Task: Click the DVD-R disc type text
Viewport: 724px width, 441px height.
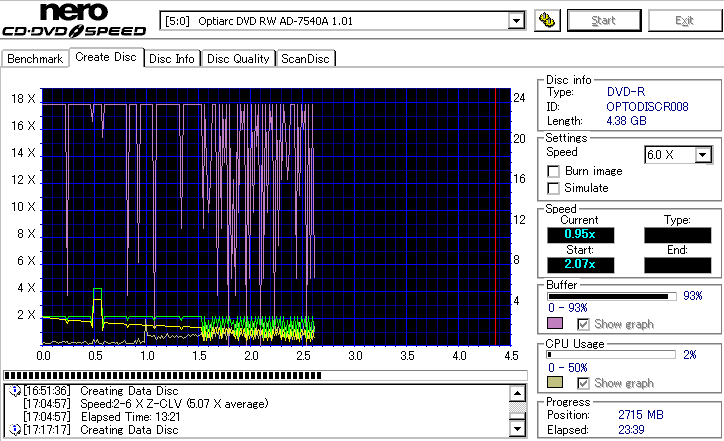Action: coord(626,92)
